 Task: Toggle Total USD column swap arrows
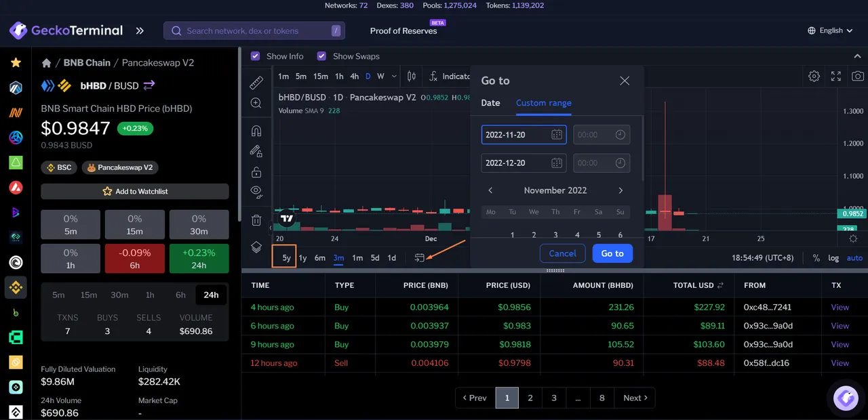tap(720, 285)
